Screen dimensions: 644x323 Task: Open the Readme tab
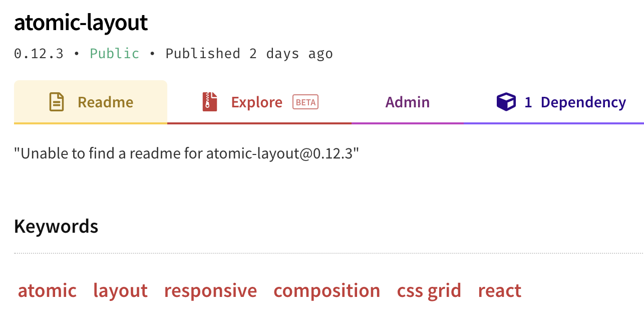(x=105, y=102)
